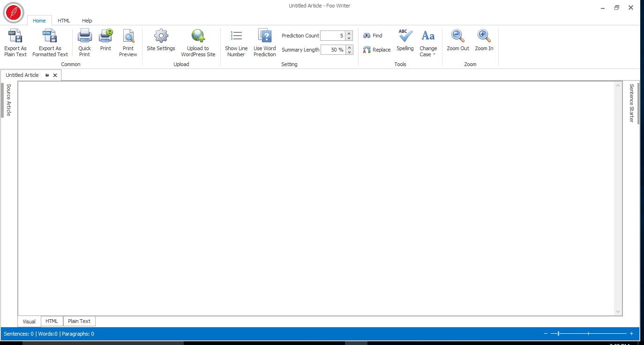Click the Find button
644x345 pixels.
373,35
